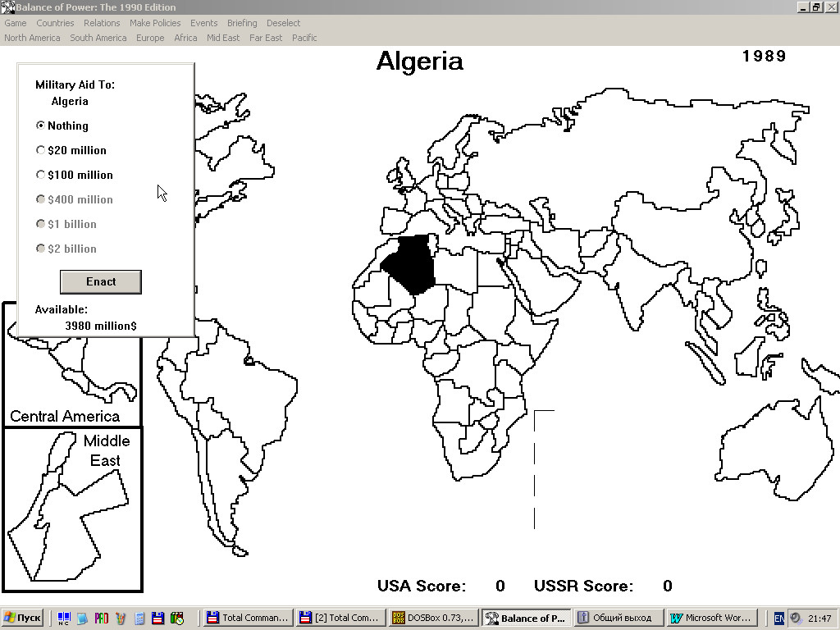Viewport: 840px width, 630px height.
Task: Open the Africa region menu
Action: (185, 38)
